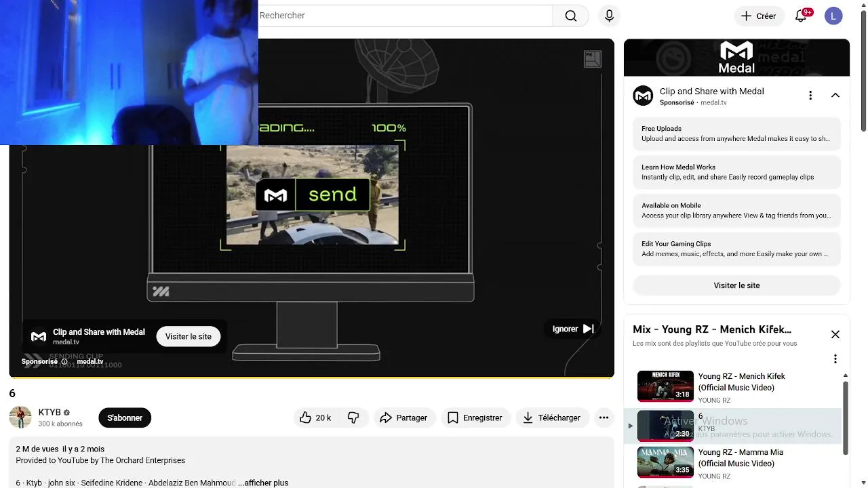Expand description with ...afficher plus
This screenshot has height=488, width=868.
coord(263,483)
